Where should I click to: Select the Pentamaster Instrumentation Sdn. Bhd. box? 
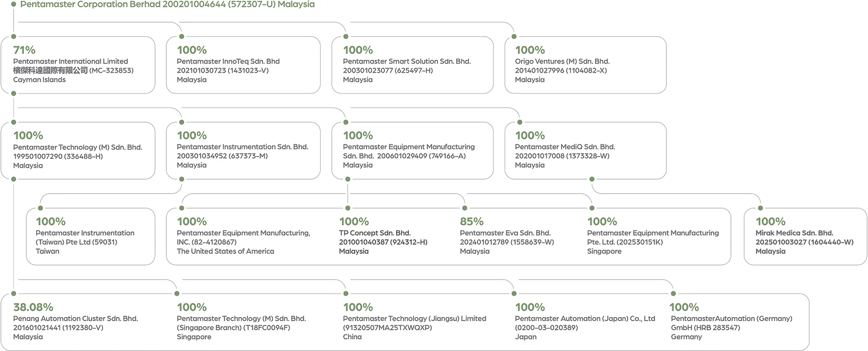point(243,151)
